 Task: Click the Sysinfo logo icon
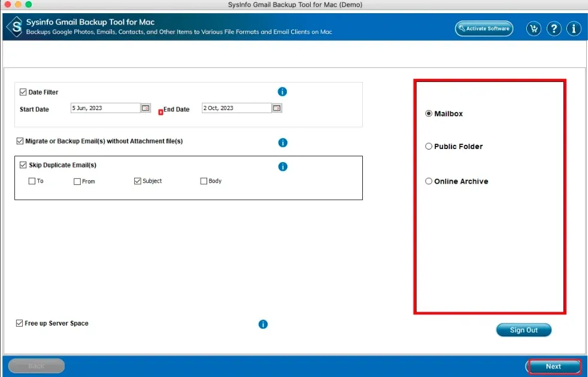pyautogui.click(x=15, y=26)
